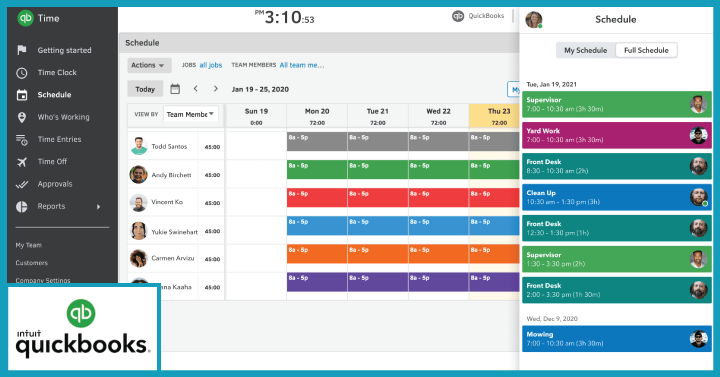Screen dimensions: 720x377
Task: Click the QuickBooks link in the top bar
Action: [486, 16]
